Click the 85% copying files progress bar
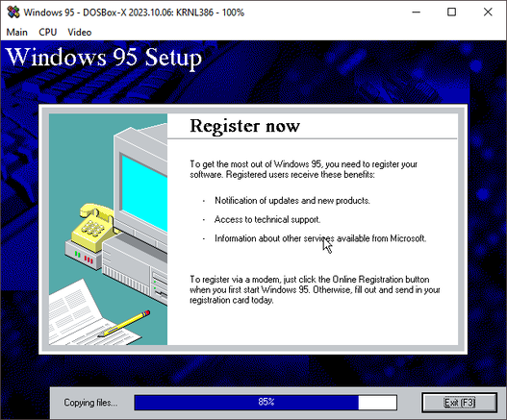The image size is (507, 420). (x=266, y=403)
